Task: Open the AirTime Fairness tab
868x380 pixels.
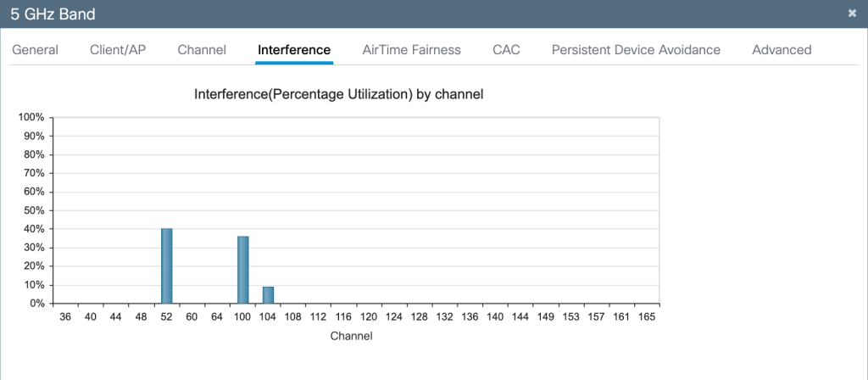Action: (x=411, y=50)
